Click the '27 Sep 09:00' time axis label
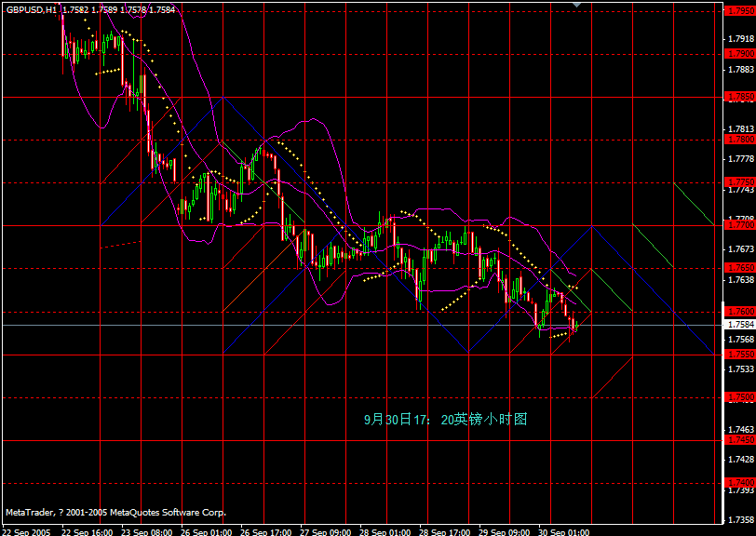 (x=326, y=532)
